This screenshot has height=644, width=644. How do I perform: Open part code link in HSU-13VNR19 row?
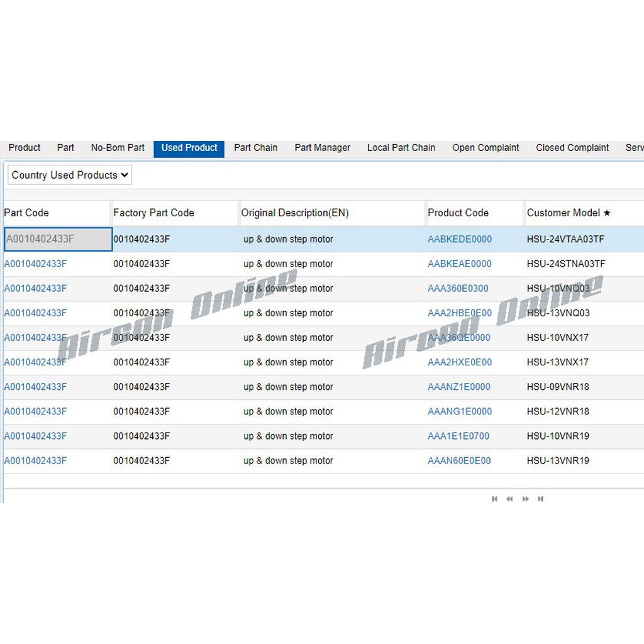pos(35,461)
